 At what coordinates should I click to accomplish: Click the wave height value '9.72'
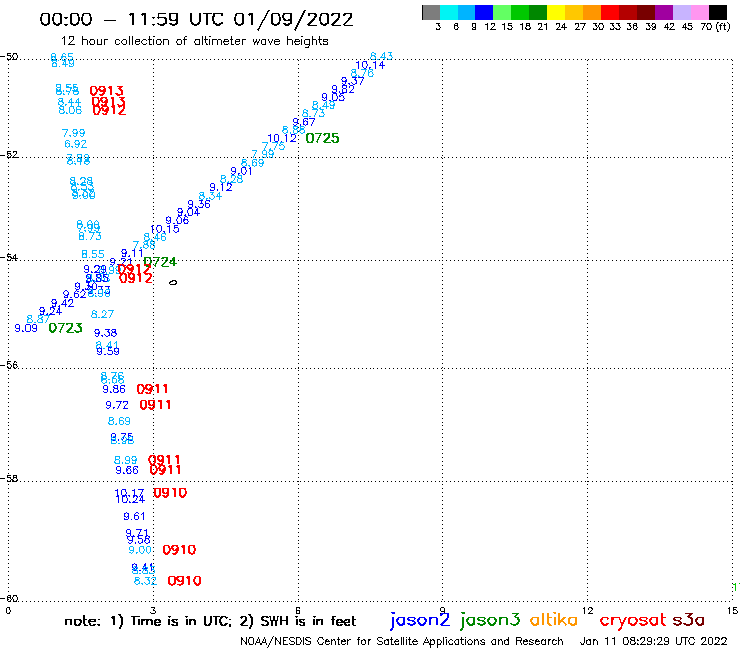pyautogui.click(x=117, y=405)
